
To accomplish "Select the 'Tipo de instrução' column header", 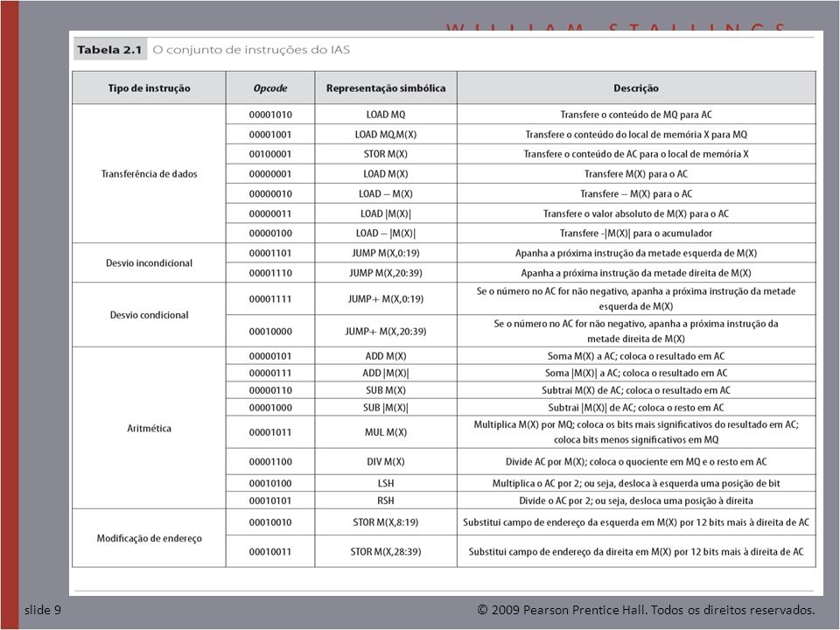I will point(149,87).
